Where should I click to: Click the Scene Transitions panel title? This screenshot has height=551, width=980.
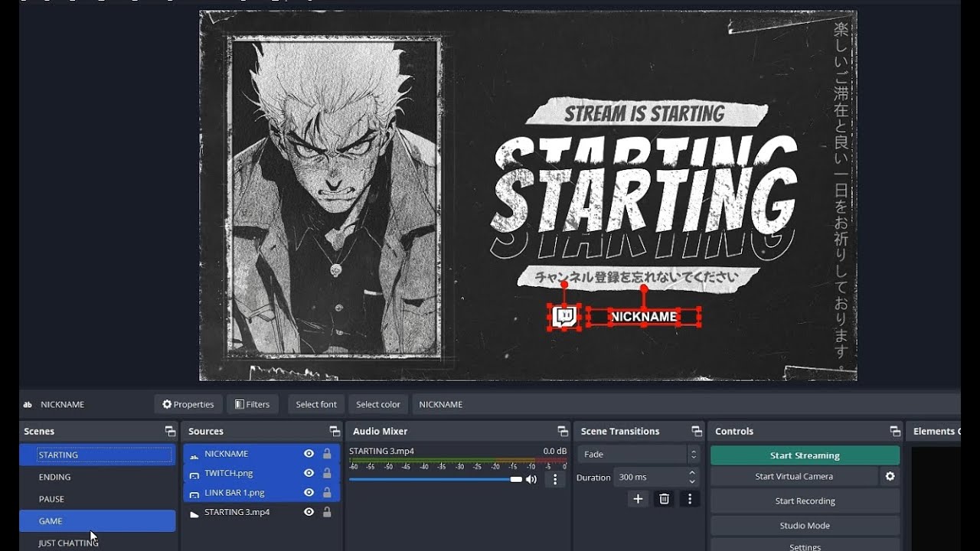click(x=620, y=432)
